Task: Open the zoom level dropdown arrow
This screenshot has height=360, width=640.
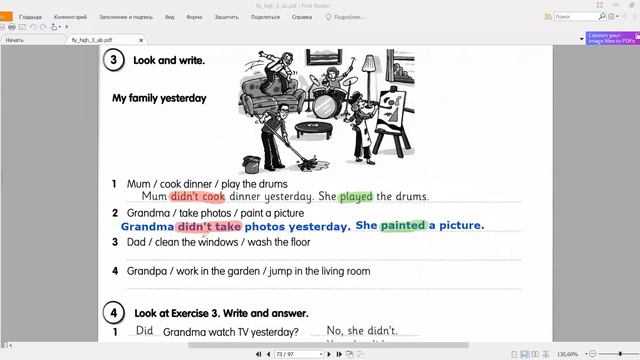Action: click(586, 354)
